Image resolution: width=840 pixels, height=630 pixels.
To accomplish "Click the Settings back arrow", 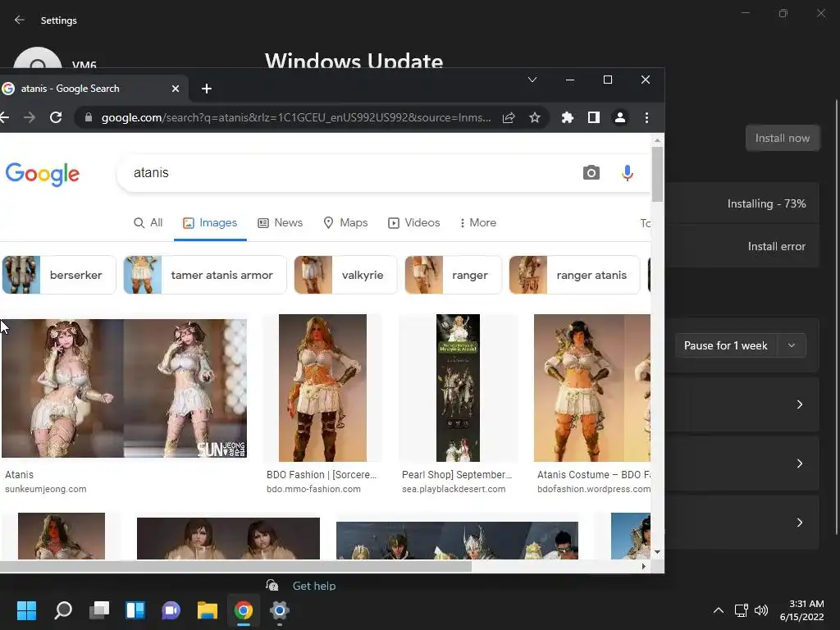I will point(20,20).
